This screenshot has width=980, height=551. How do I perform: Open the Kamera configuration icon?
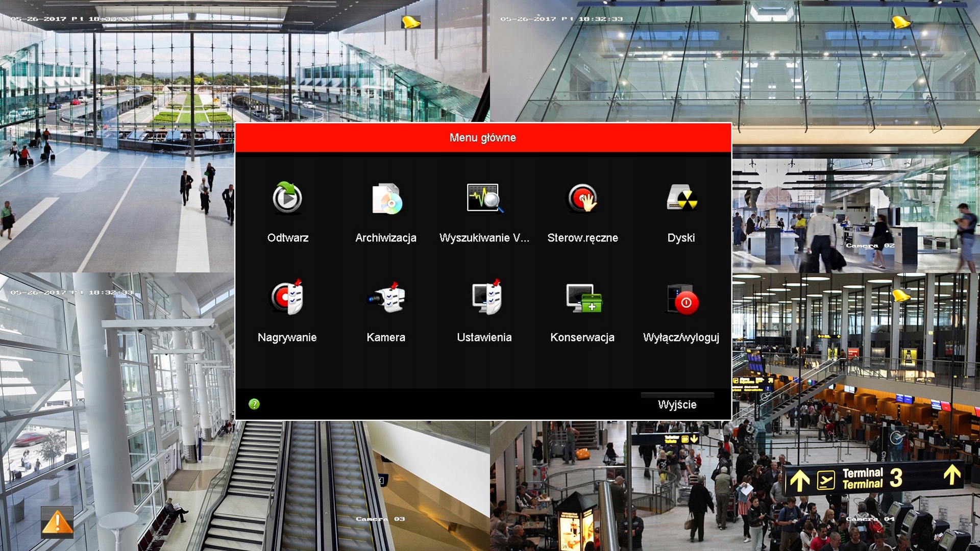pyautogui.click(x=386, y=297)
